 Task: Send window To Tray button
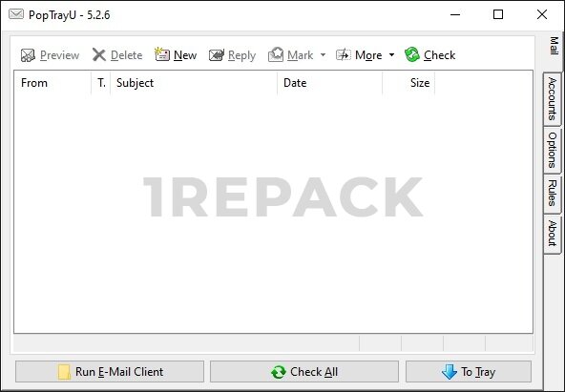click(468, 371)
